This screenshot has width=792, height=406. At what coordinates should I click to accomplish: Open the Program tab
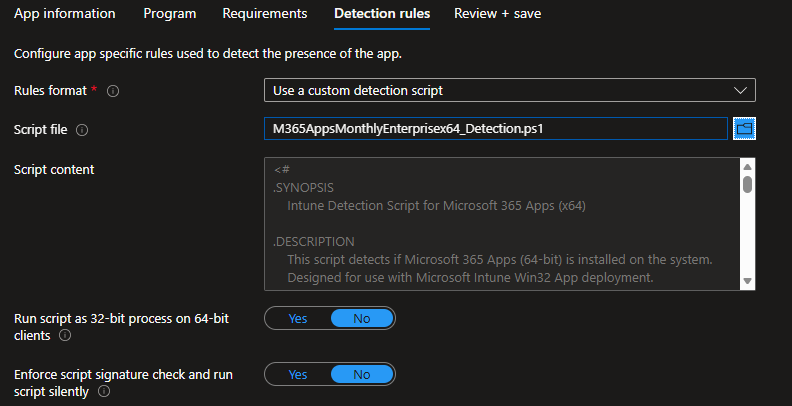tap(169, 14)
